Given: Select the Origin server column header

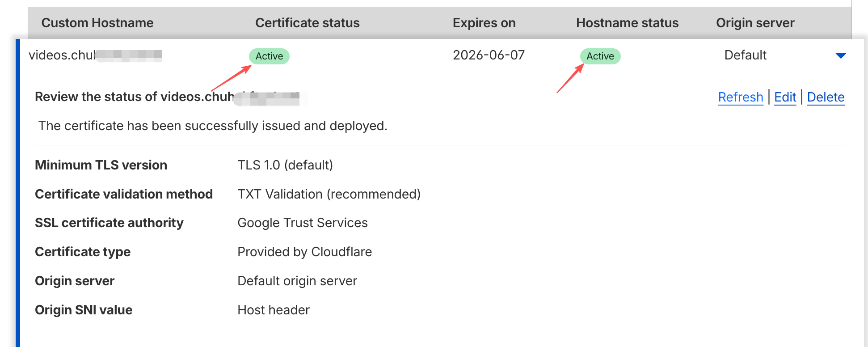Looking at the screenshot, I should tap(755, 23).
